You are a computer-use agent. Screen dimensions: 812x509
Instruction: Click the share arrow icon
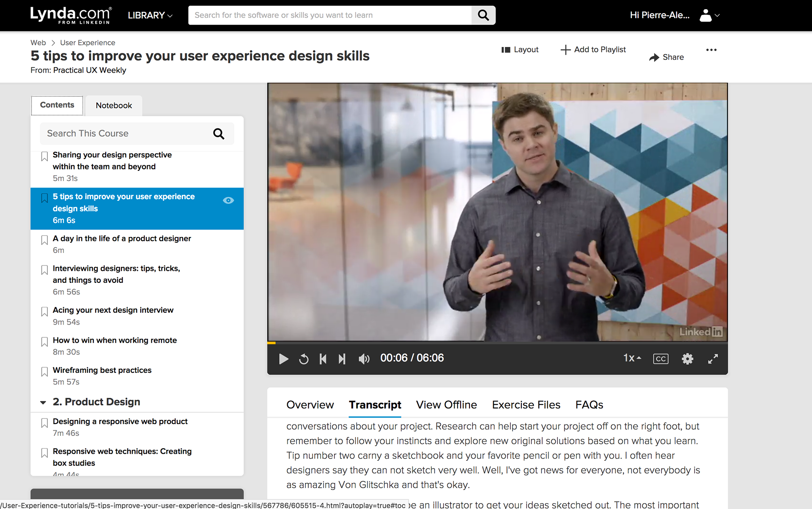(654, 57)
